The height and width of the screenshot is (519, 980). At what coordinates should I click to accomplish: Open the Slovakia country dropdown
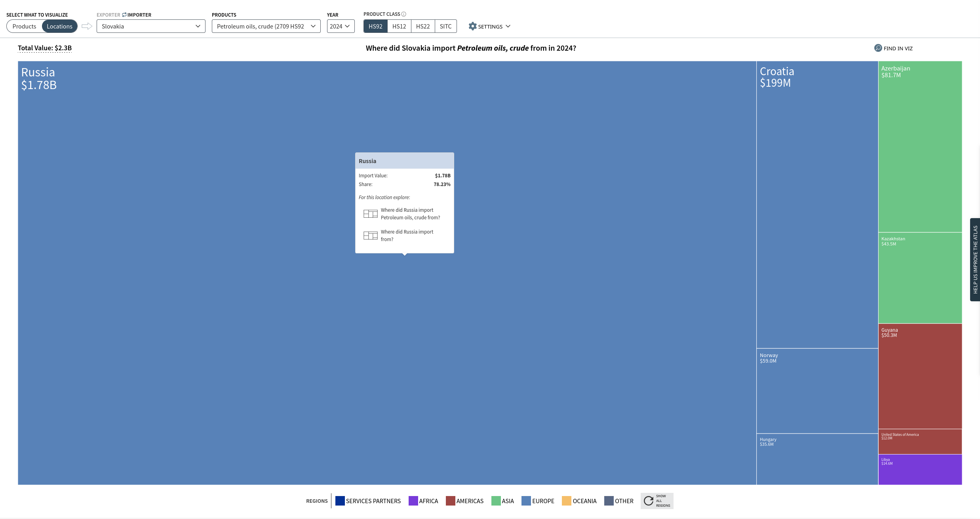[151, 26]
